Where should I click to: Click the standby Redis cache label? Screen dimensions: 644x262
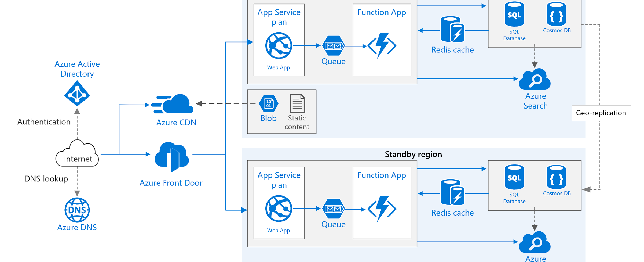[x=453, y=213]
